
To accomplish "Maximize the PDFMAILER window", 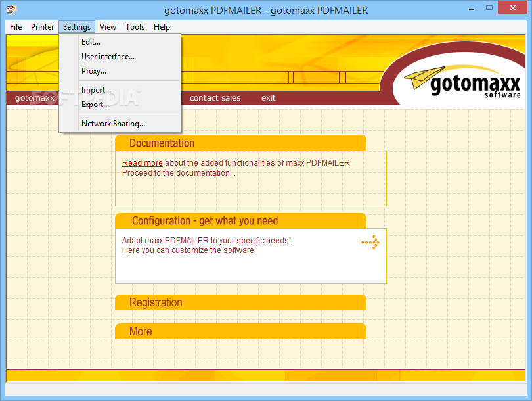I will coord(489,7).
